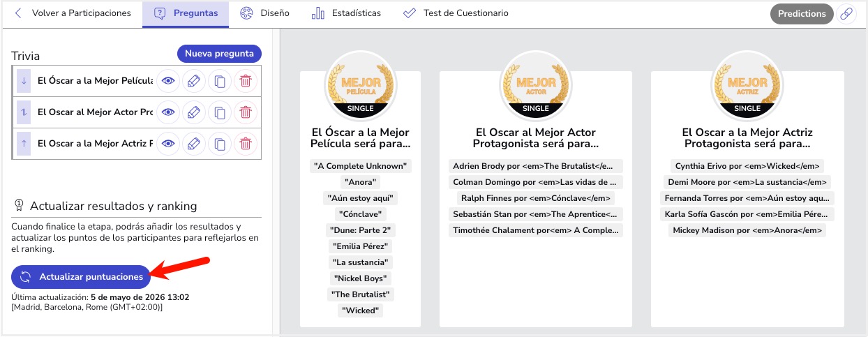Choose the "Anora" answer option
Image resolution: width=868 pixels, height=337 pixels.
click(x=360, y=182)
